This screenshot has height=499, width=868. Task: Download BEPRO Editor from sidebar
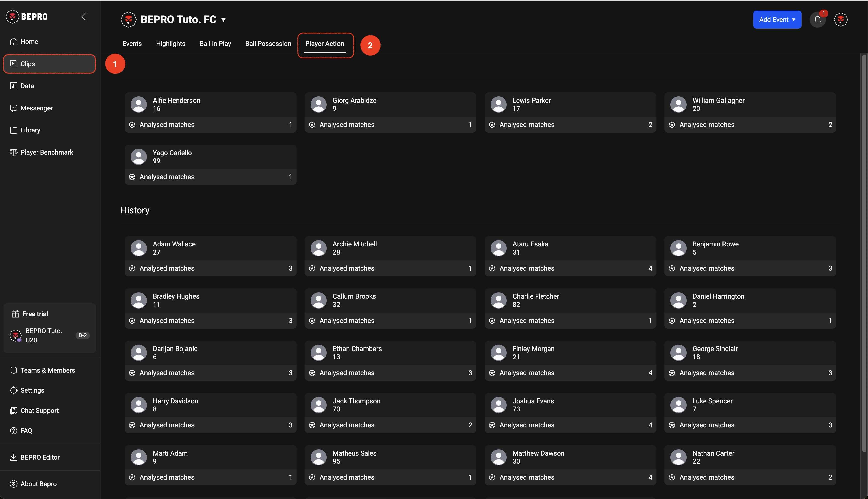(40, 457)
